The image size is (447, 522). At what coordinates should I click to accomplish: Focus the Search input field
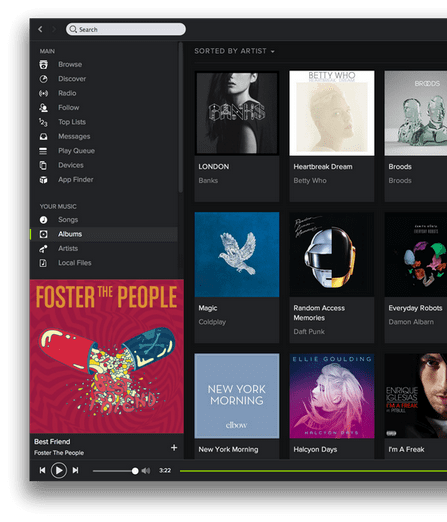click(x=126, y=29)
